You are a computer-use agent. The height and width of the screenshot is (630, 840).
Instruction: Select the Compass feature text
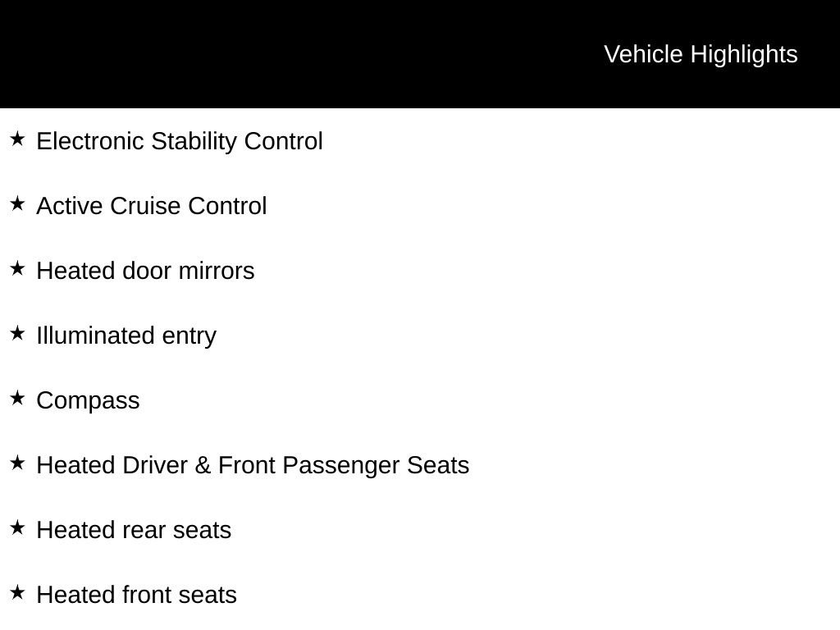(88, 400)
